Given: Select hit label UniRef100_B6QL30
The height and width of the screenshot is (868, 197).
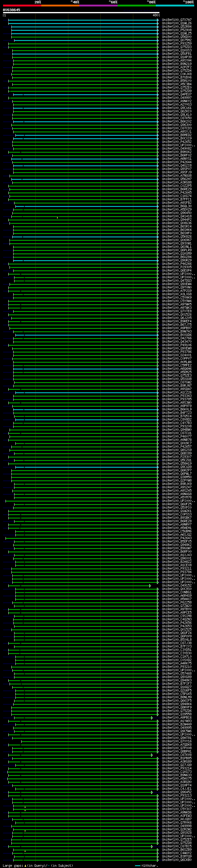Looking at the screenshot, I should tap(177, 206).
